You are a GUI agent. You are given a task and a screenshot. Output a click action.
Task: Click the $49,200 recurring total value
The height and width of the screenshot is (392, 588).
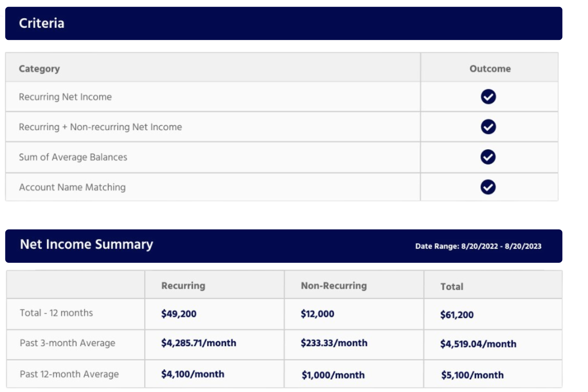point(179,314)
